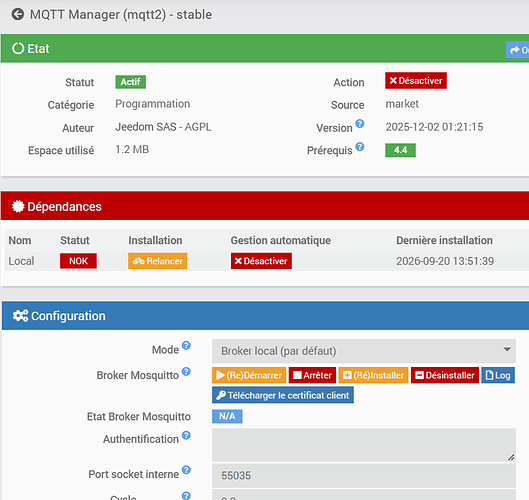The image size is (529, 500).
Task: Click the Programmation category value
Action: pyautogui.click(x=152, y=104)
